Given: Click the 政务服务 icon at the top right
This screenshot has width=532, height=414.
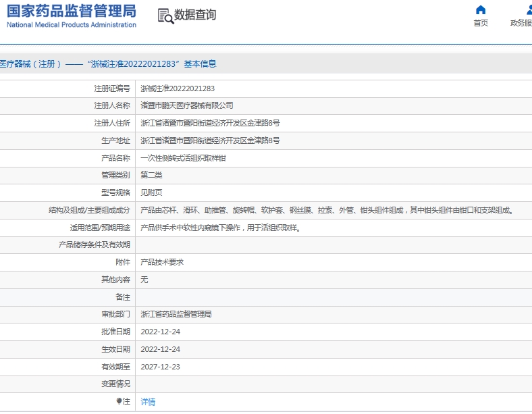Looking at the screenshot, I should [x=529, y=9].
